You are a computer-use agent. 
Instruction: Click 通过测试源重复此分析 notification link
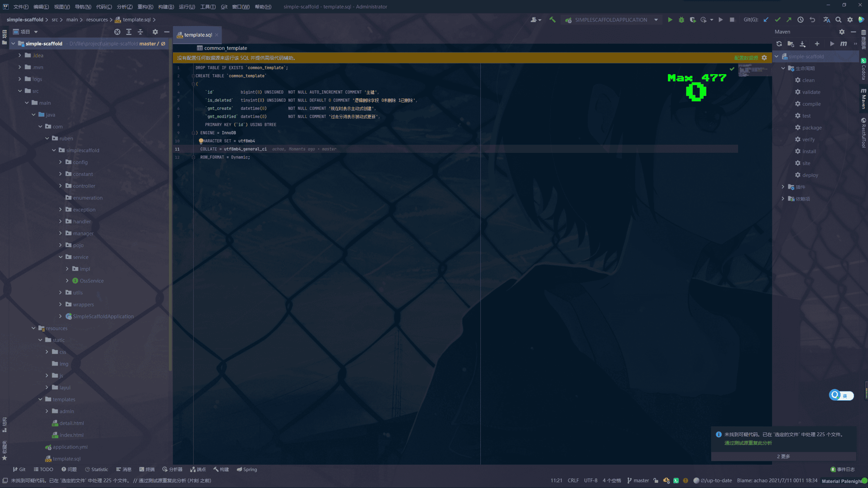click(748, 443)
